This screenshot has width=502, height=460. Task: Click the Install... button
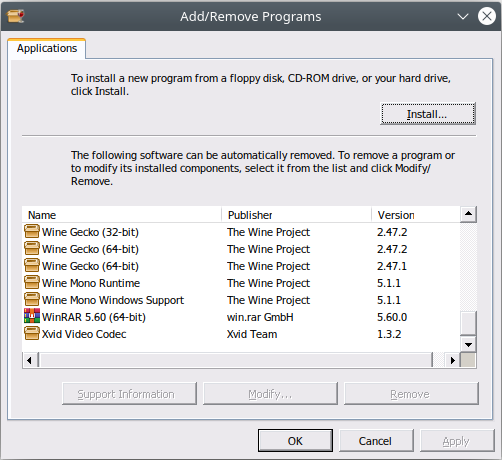[428, 114]
